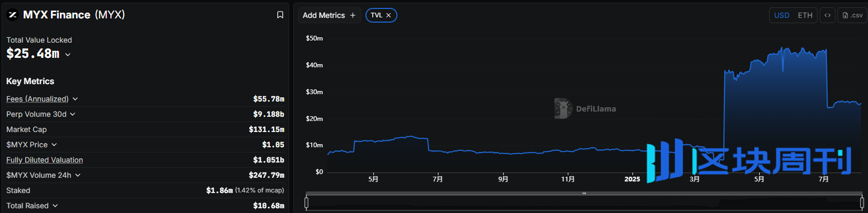This screenshot has height=213, width=868.
Task: Expand Total Raised details
Action: coord(55,206)
